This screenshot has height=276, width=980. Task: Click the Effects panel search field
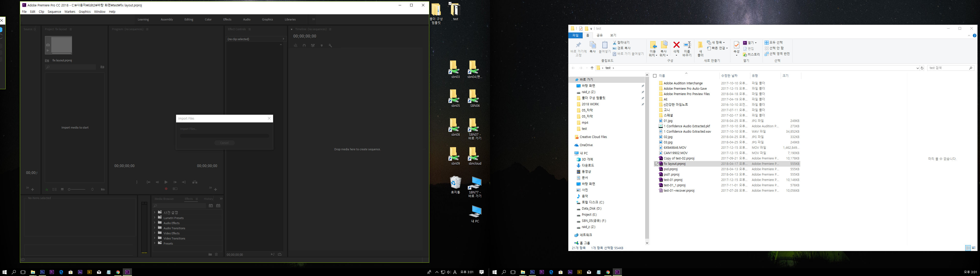click(179, 206)
